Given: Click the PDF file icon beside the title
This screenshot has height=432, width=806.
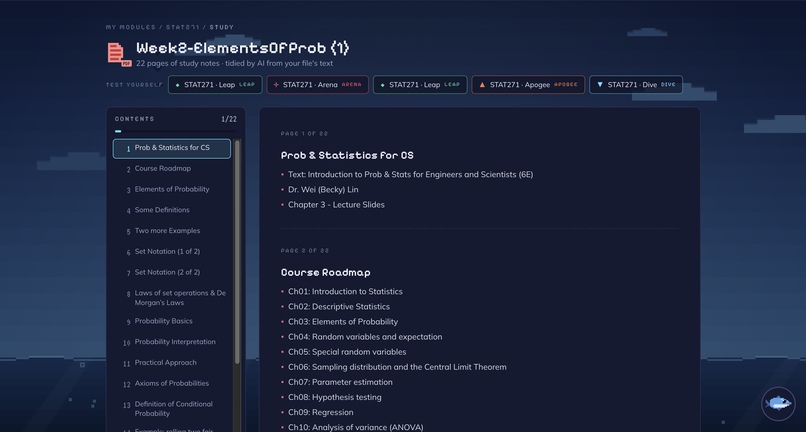Looking at the screenshot, I should pyautogui.click(x=119, y=55).
